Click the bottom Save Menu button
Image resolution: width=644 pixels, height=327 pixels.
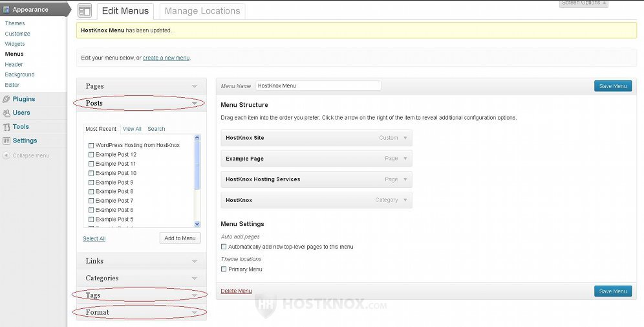pos(613,291)
